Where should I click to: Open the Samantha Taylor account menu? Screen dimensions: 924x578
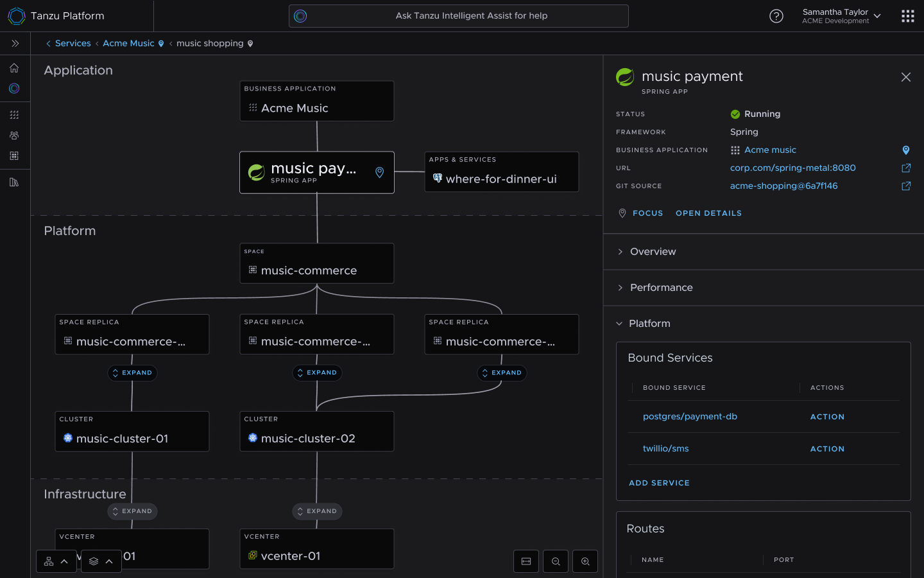[842, 16]
